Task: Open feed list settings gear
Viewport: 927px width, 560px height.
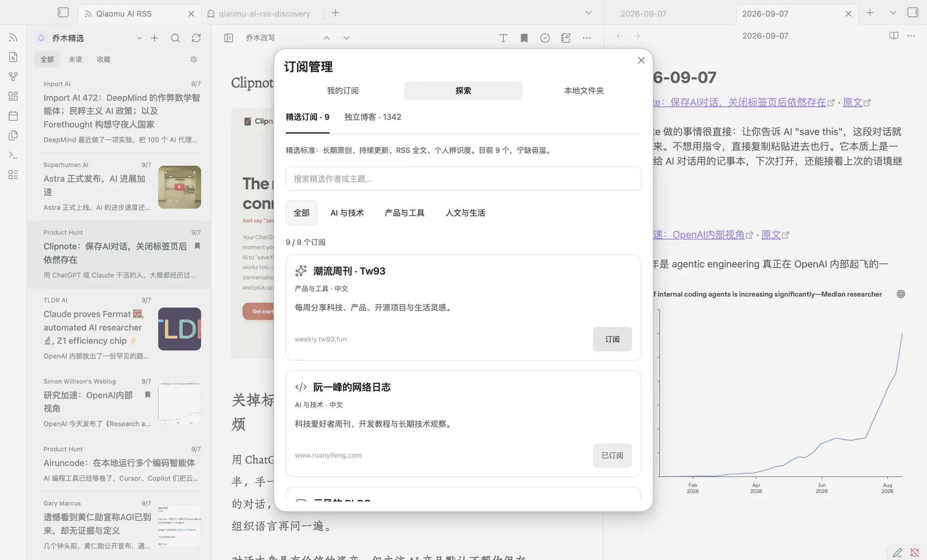Action: click(194, 59)
